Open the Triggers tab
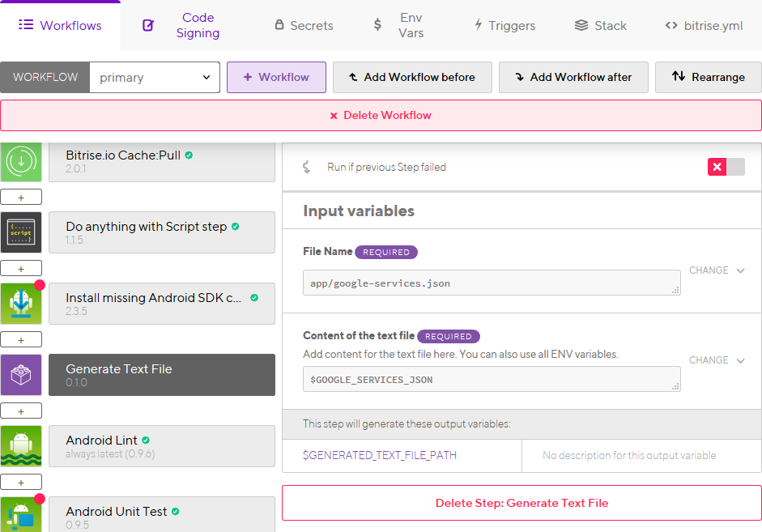This screenshot has width=762, height=532. pyautogui.click(x=504, y=25)
